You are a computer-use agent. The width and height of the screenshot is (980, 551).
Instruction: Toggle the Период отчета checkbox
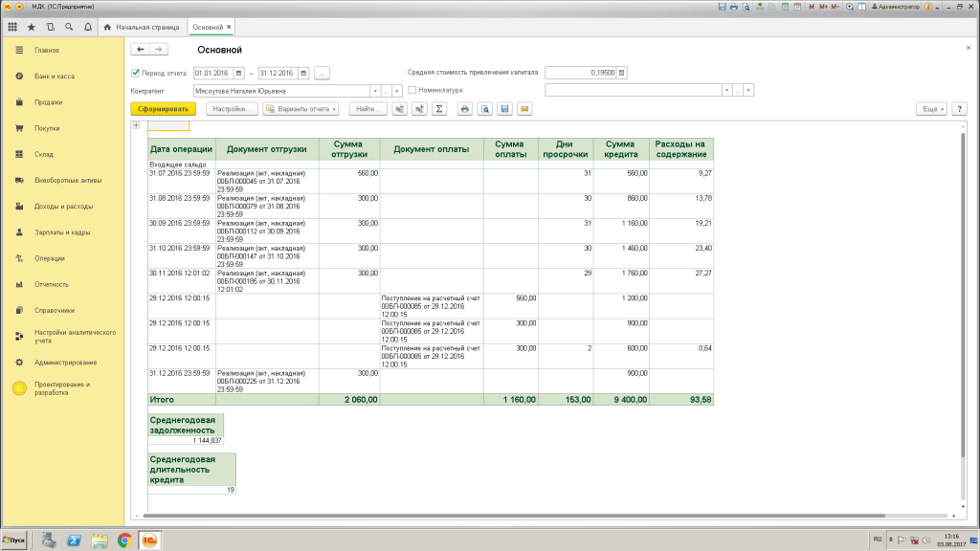click(136, 73)
